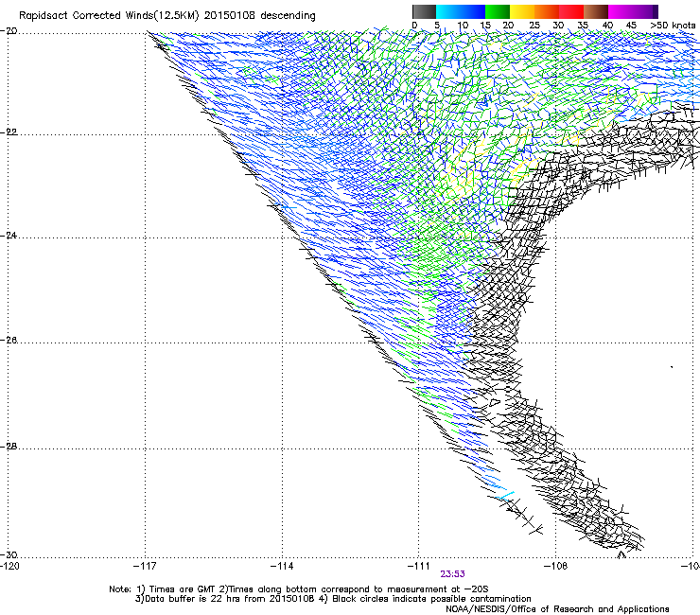The height and width of the screenshot is (615, 700).
Task: Click the gray 0-5 knots color swatch
Action: point(424,11)
